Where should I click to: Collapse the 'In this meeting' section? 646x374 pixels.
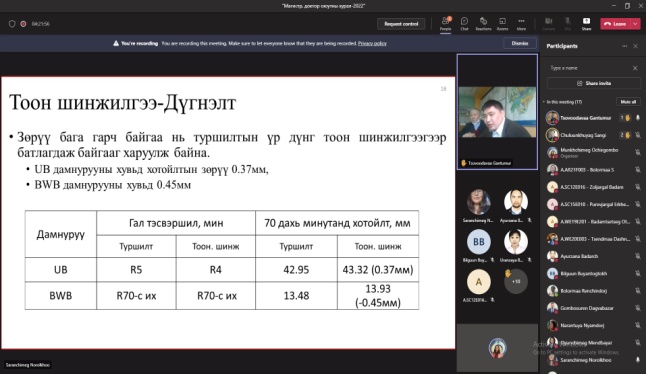[544, 102]
